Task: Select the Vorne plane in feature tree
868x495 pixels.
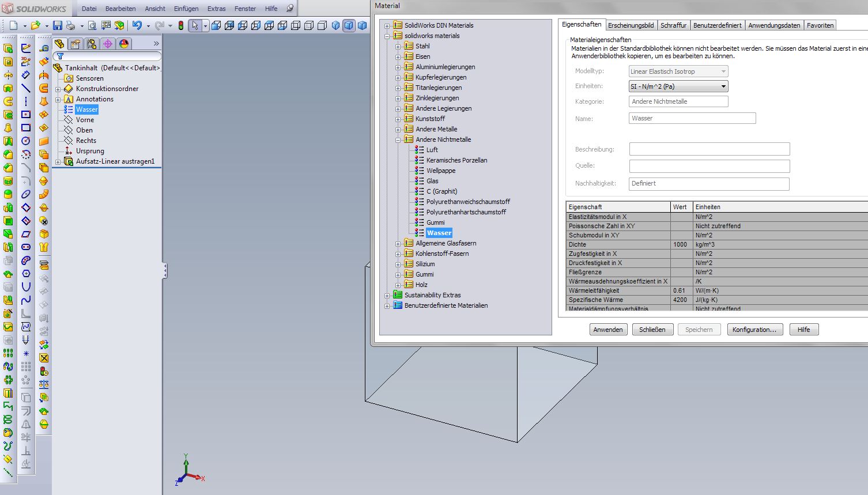Action: (85, 120)
